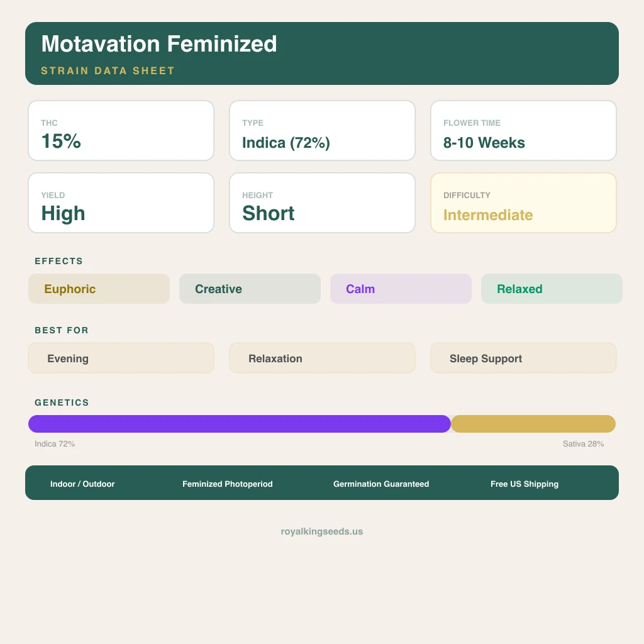Click the Height Short card
644x644 pixels.
point(323,203)
